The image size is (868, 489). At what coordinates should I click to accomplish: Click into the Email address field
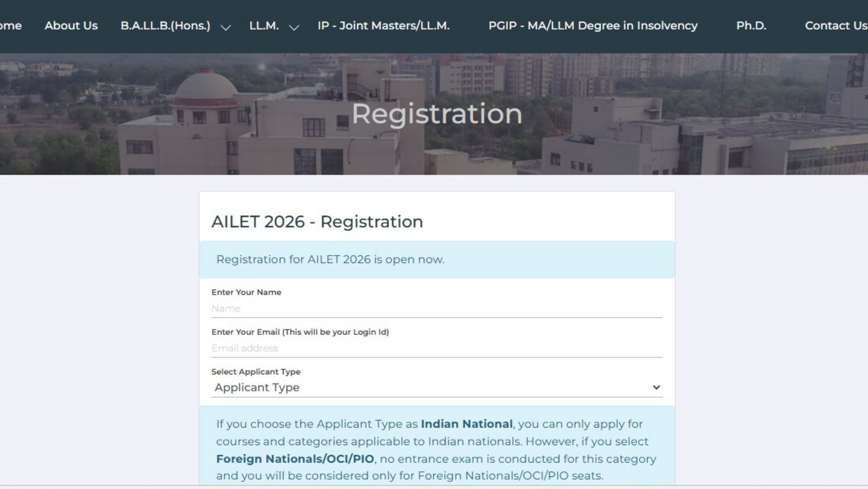[x=437, y=348]
